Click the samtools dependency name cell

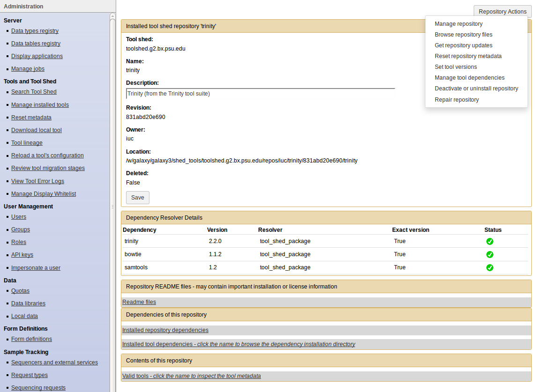pos(136,267)
